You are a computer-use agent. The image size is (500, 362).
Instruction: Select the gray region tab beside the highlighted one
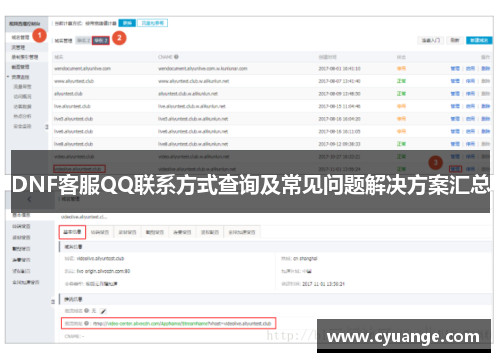click(83, 41)
